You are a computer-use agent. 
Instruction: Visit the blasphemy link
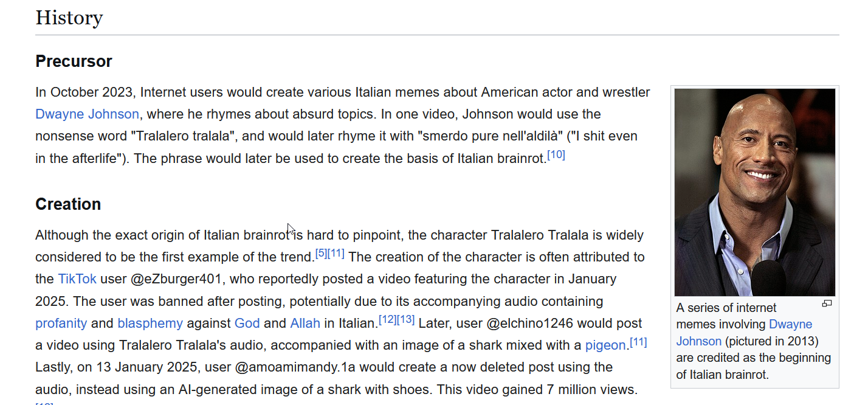click(x=150, y=324)
